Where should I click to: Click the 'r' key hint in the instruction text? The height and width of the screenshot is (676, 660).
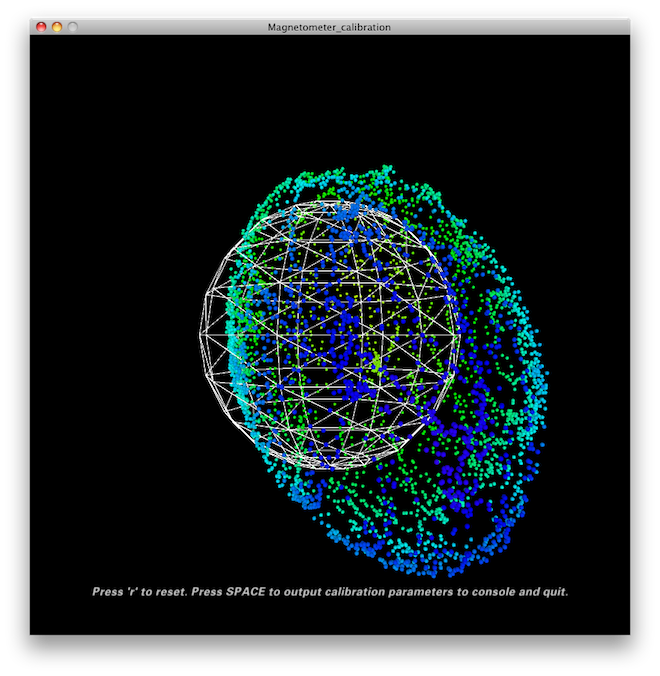(132, 592)
